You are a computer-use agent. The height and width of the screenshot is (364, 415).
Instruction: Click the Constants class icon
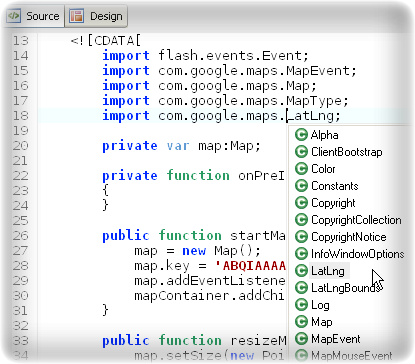(301, 186)
